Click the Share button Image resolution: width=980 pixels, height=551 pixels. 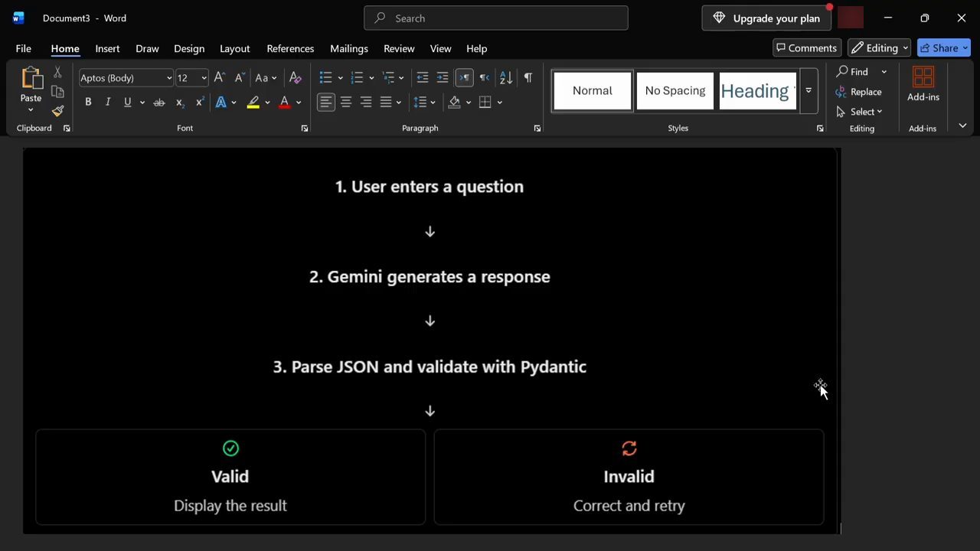click(x=944, y=47)
